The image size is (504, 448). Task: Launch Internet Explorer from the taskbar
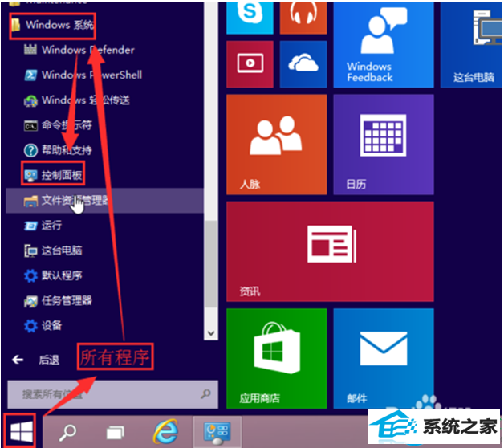click(166, 431)
